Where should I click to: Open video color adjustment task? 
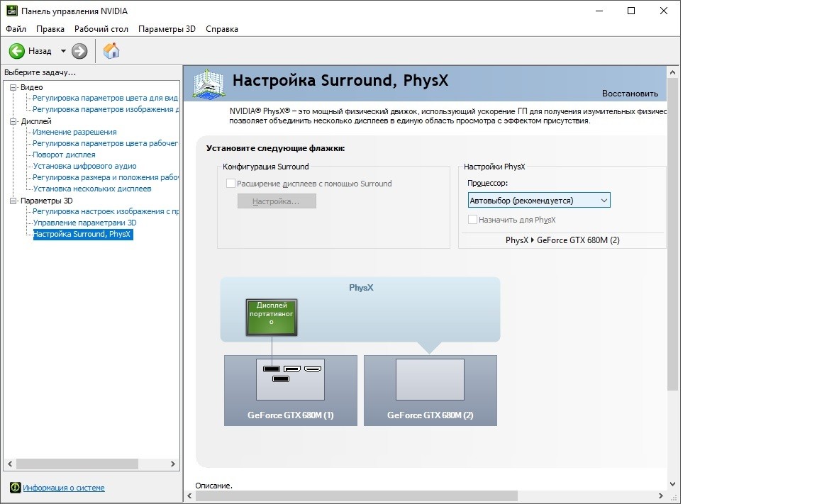(x=105, y=98)
